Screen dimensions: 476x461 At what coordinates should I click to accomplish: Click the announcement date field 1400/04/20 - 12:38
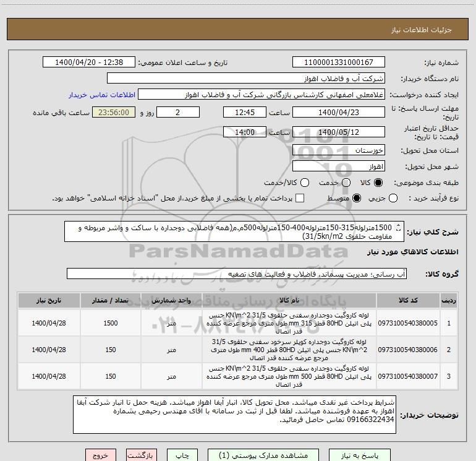tap(89, 62)
